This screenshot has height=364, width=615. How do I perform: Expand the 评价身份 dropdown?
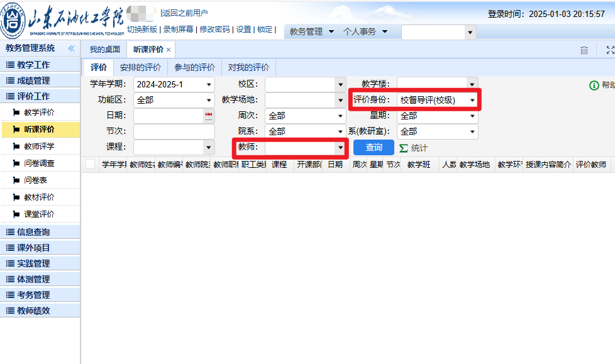pos(472,100)
